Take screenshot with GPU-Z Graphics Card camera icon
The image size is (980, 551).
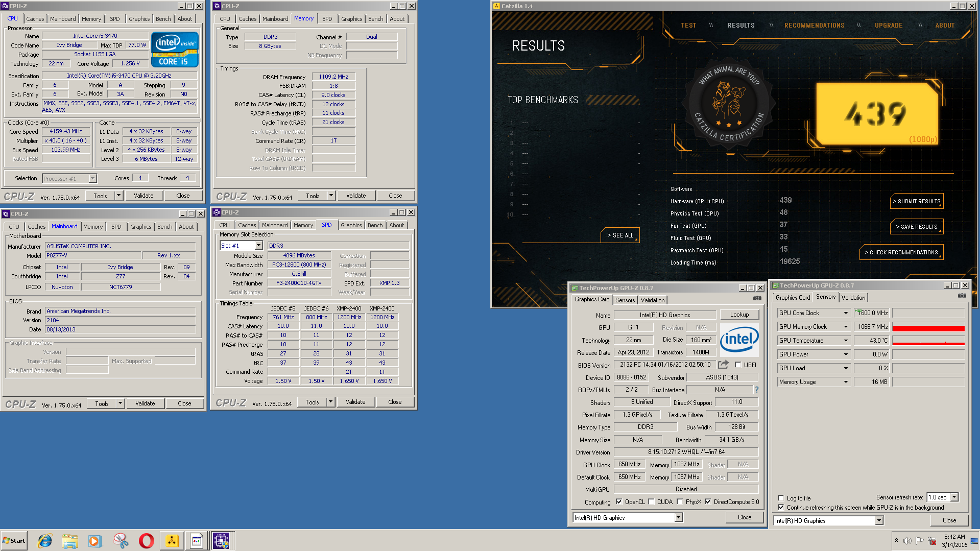[757, 298]
